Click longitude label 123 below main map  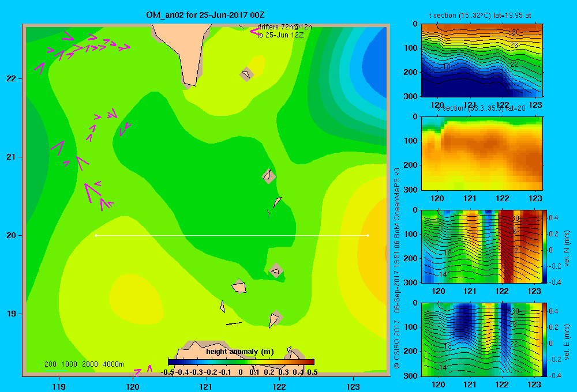(353, 386)
